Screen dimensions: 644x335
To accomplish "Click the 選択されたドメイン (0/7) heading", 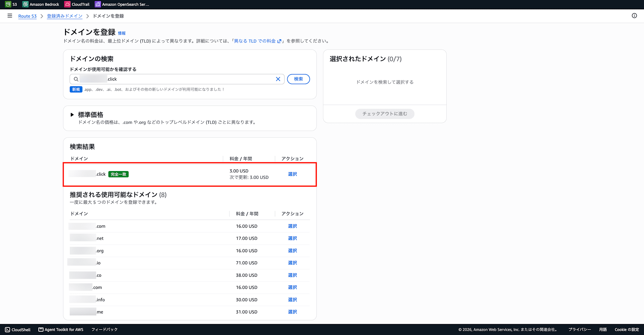I will tap(365, 59).
